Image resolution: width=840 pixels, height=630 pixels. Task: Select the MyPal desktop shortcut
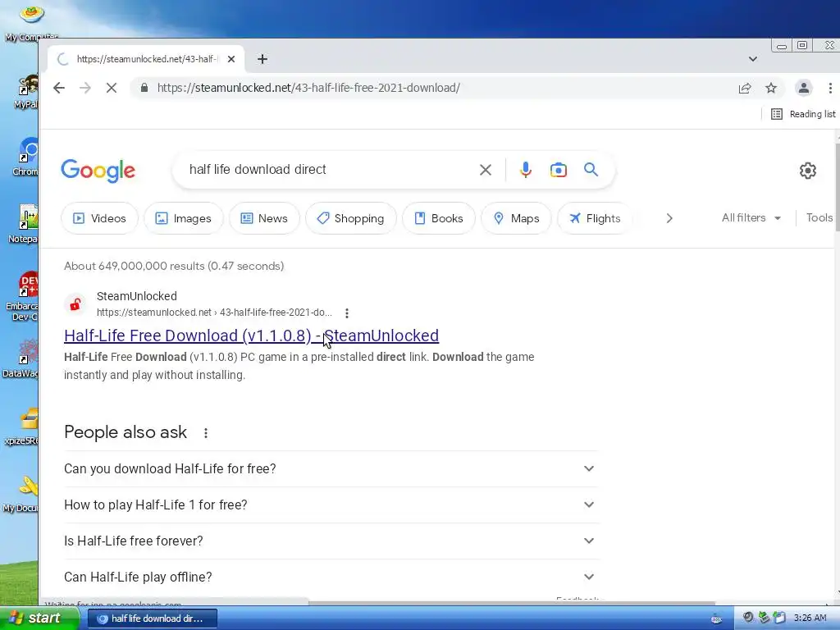[x=27, y=91]
